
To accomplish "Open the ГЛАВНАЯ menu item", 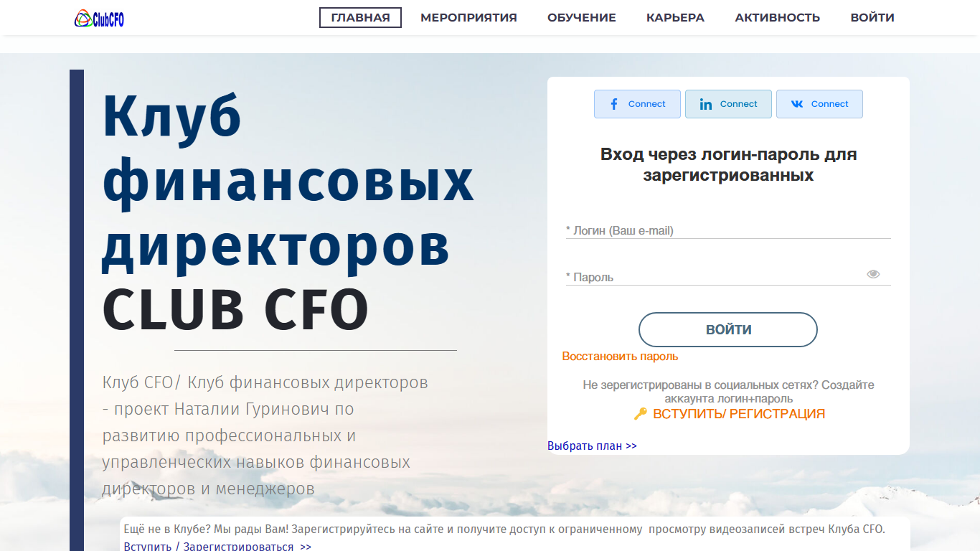I will (x=360, y=18).
